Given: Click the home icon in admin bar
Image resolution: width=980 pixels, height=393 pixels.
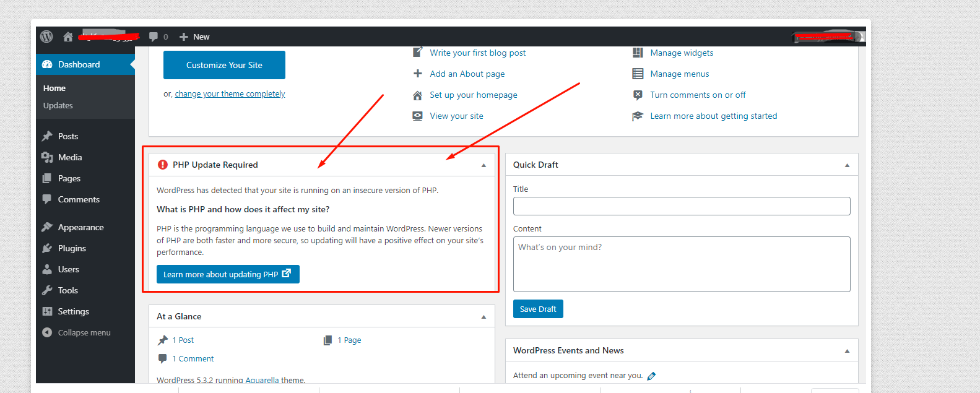Looking at the screenshot, I should [x=68, y=37].
